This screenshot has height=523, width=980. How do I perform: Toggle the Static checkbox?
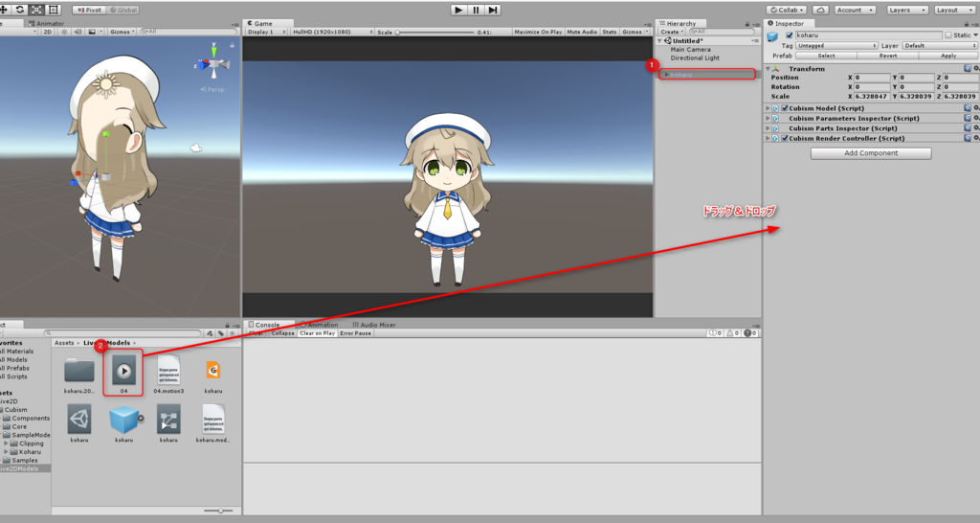point(948,35)
